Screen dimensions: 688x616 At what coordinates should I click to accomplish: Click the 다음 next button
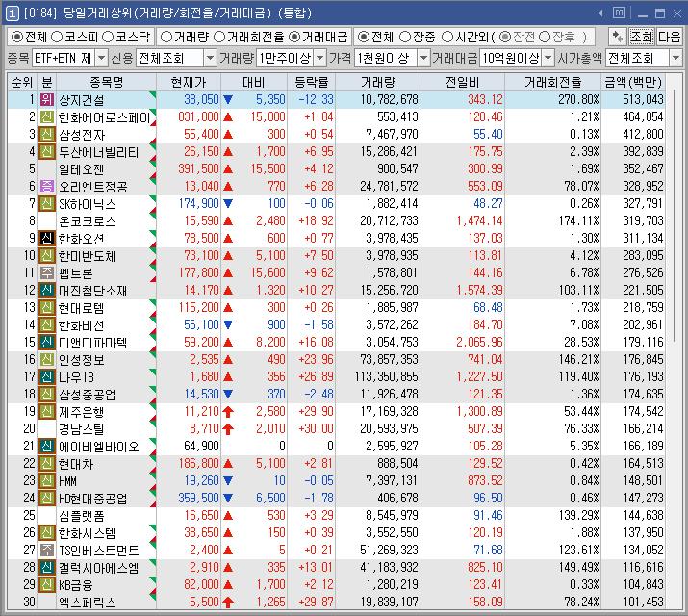click(669, 37)
